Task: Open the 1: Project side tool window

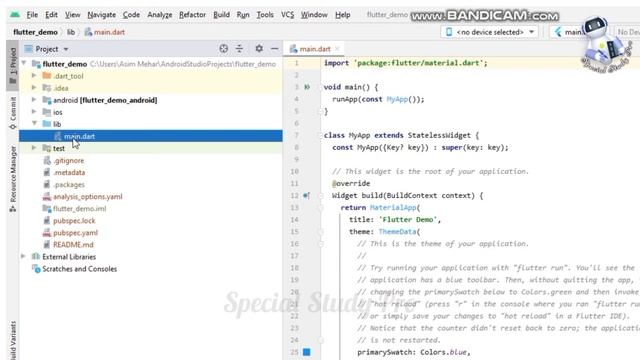Action: coord(13,65)
